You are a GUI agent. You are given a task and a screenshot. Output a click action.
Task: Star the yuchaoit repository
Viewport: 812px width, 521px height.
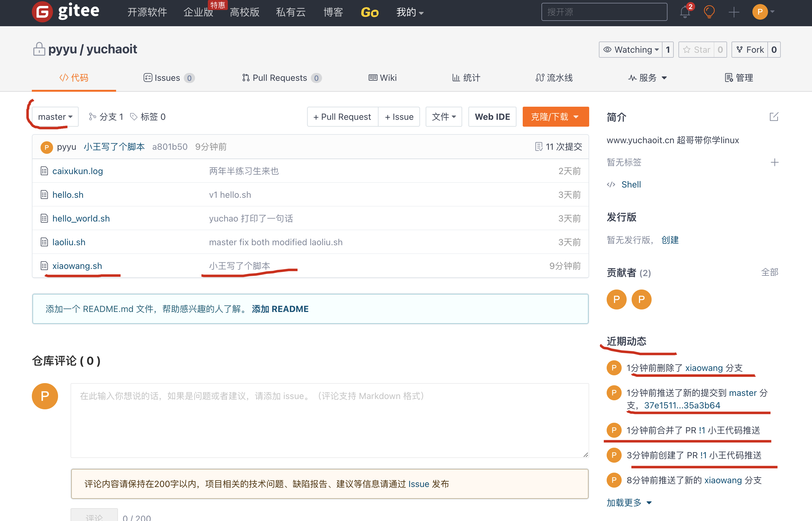[696, 50]
